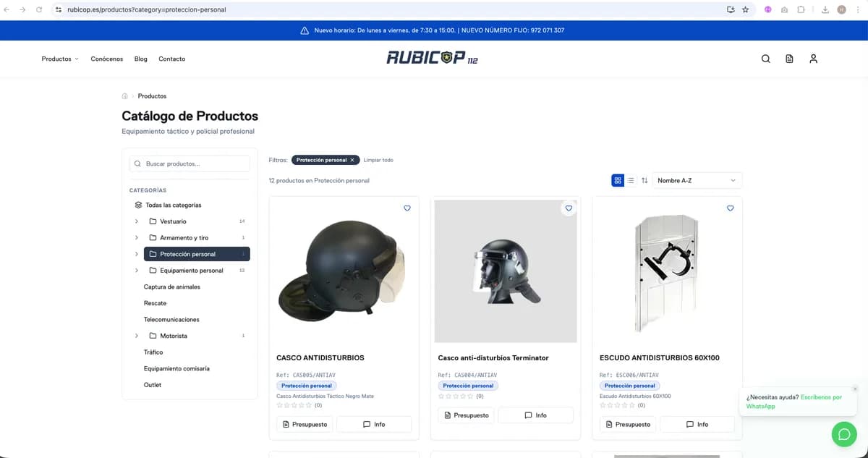
Task: Open the Nombre A-Z sort dropdown
Action: pos(697,180)
